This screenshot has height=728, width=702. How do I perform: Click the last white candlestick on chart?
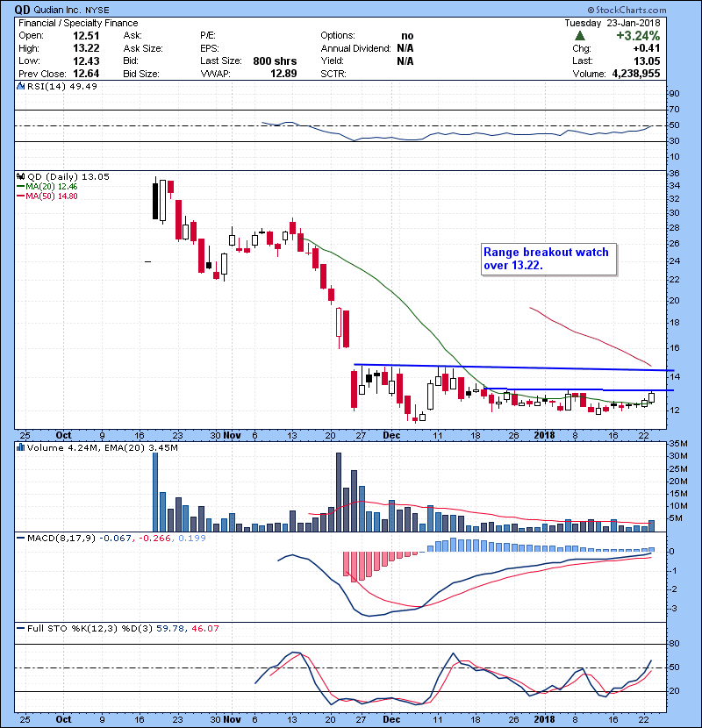point(652,397)
